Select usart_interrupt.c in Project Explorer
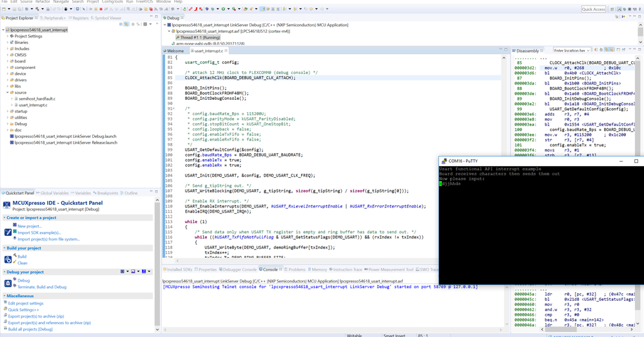The width and height of the screenshot is (644, 337). pyautogui.click(x=33, y=105)
